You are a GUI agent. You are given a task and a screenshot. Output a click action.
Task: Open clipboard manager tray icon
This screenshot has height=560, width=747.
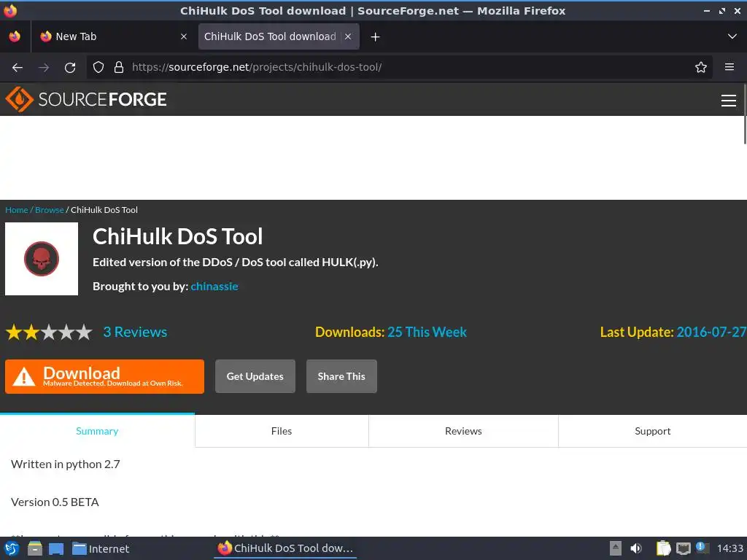click(x=664, y=548)
